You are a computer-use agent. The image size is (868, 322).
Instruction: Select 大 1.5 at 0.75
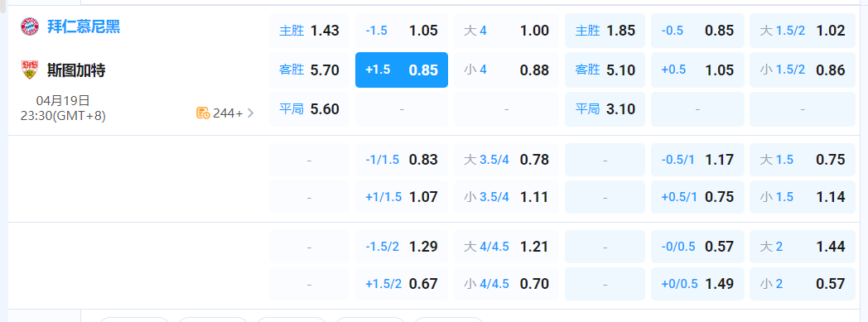pos(803,160)
